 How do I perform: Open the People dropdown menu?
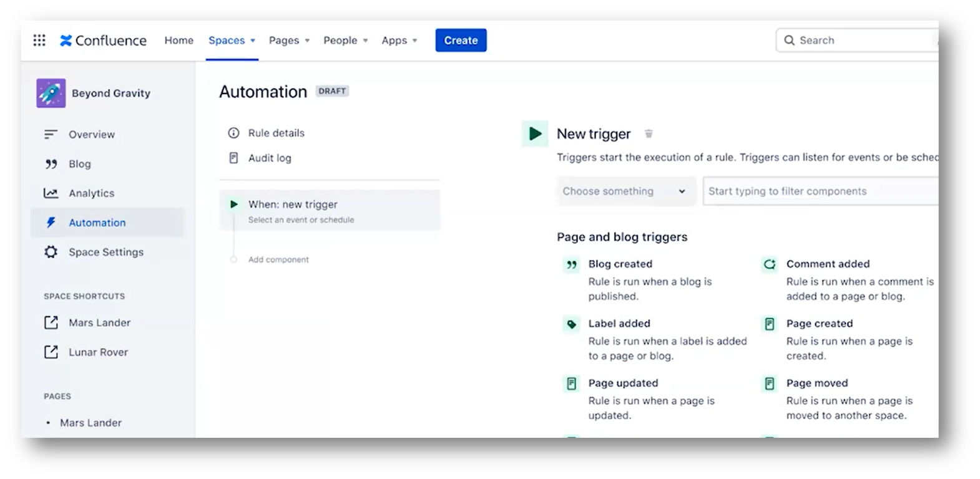coord(346,41)
